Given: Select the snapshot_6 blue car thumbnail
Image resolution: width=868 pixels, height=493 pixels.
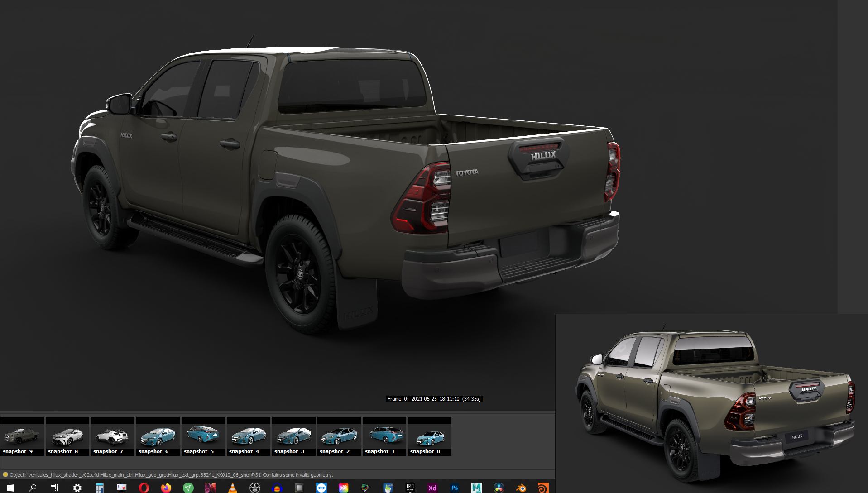Looking at the screenshot, I should pyautogui.click(x=158, y=436).
